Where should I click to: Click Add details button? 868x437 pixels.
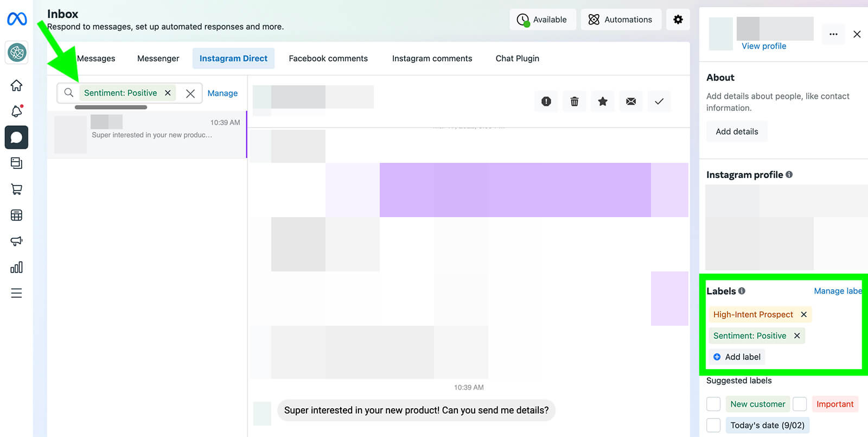click(737, 131)
